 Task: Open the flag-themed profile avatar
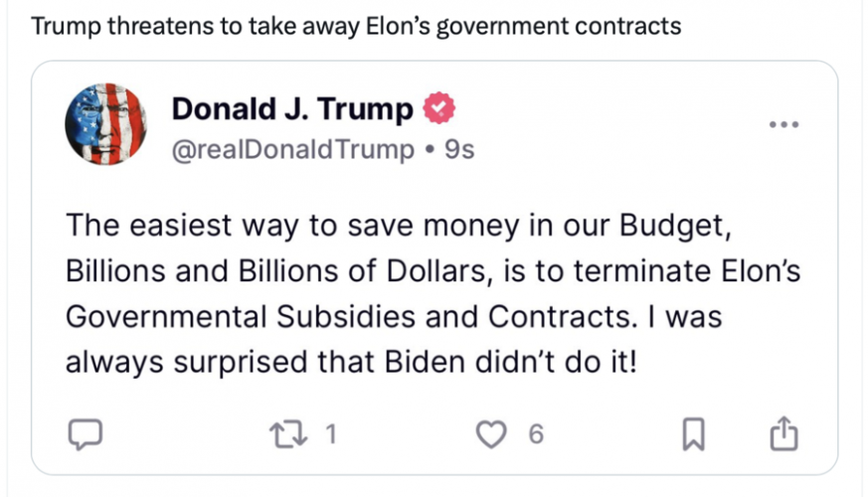[106, 124]
